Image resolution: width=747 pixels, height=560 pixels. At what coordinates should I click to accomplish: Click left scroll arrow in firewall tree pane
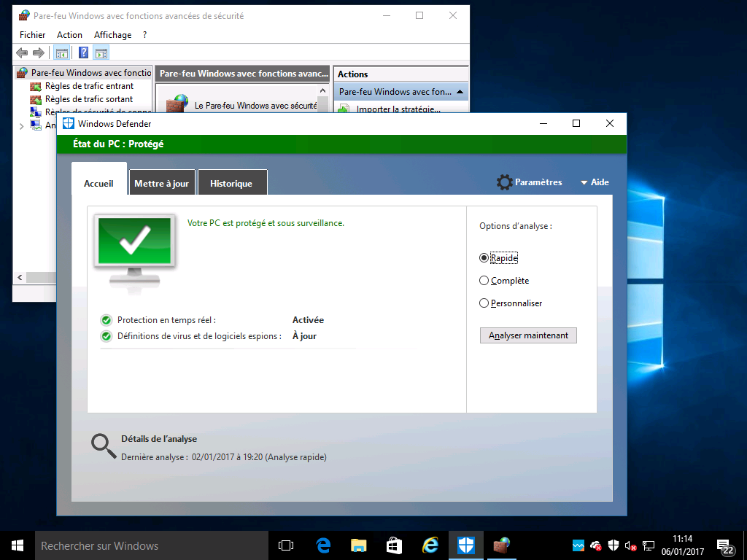tap(20, 277)
